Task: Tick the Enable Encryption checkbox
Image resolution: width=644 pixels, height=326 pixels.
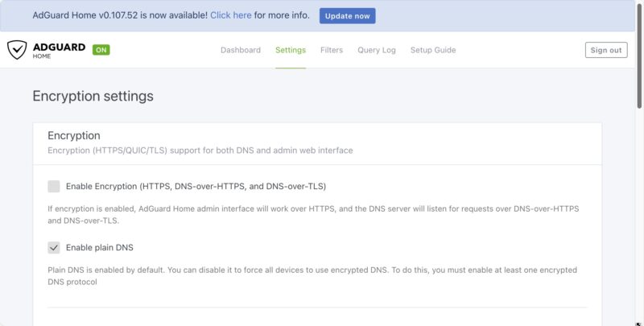Action: pyautogui.click(x=54, y=187)
